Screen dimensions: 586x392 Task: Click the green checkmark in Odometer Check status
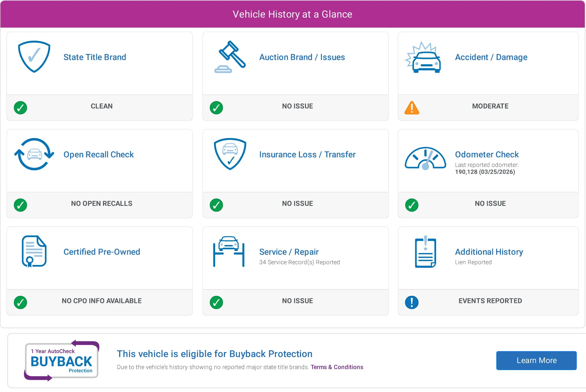(412, 205)
